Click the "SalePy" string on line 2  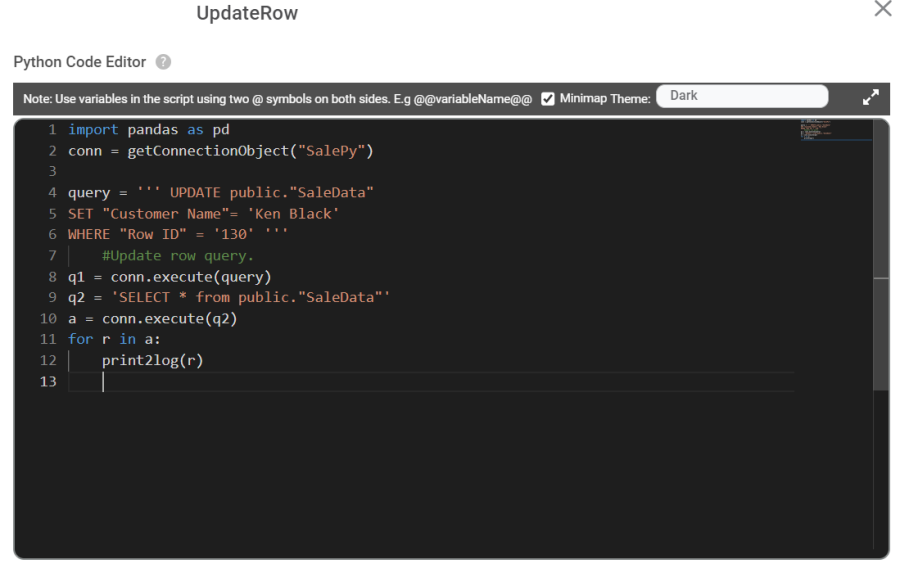coord(331,151)
